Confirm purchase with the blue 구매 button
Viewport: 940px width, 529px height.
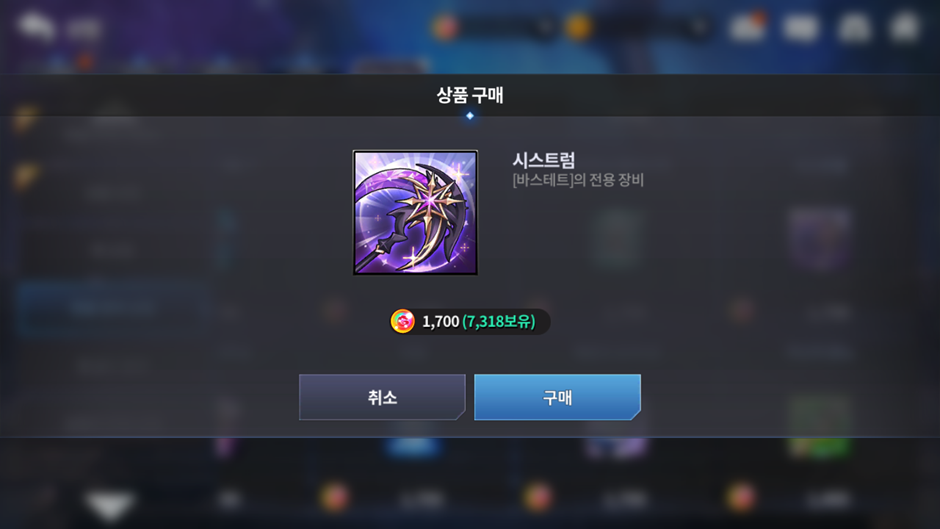[x=557, y=397]
